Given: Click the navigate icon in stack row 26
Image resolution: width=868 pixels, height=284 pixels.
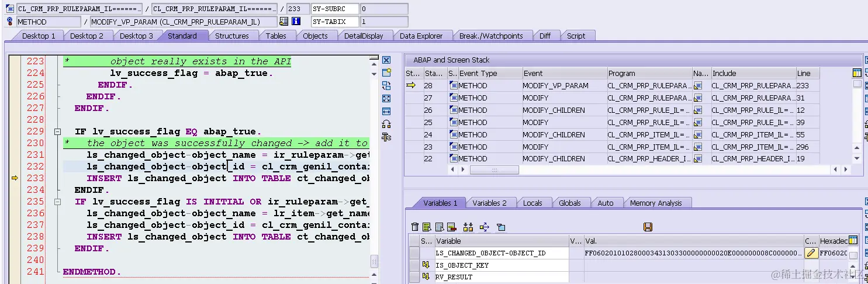Looking at the screenshot, I should tap(698, 110).
